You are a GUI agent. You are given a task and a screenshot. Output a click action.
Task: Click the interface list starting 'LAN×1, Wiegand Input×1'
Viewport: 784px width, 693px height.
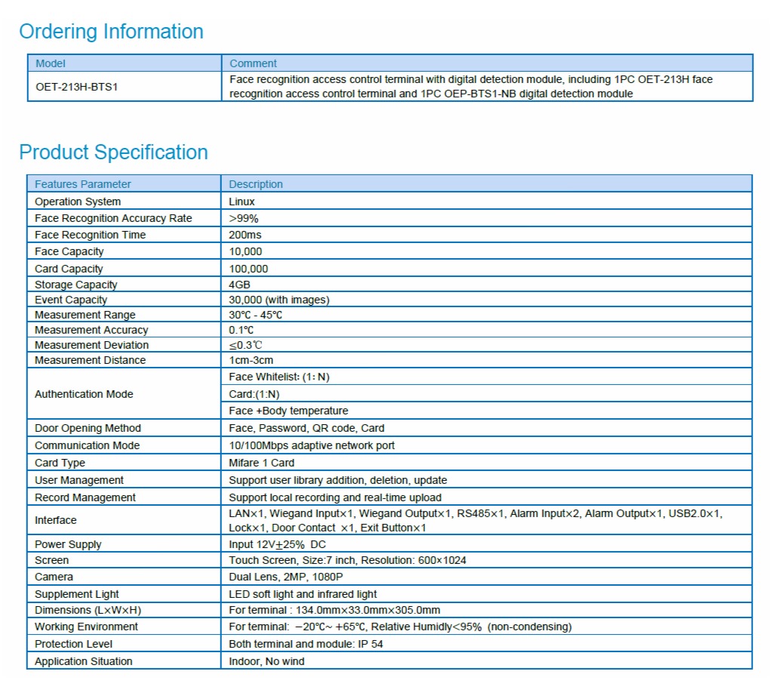click(475, 520)
